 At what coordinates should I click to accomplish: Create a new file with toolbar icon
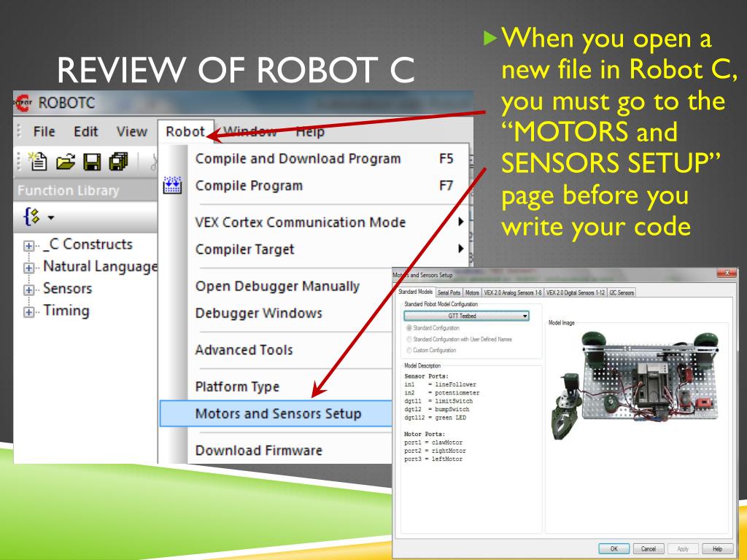pos(38,161)
